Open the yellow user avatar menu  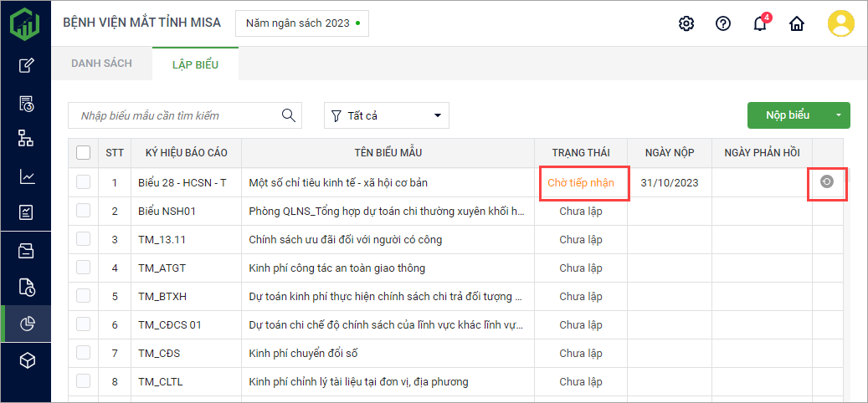tap(840, 23)
